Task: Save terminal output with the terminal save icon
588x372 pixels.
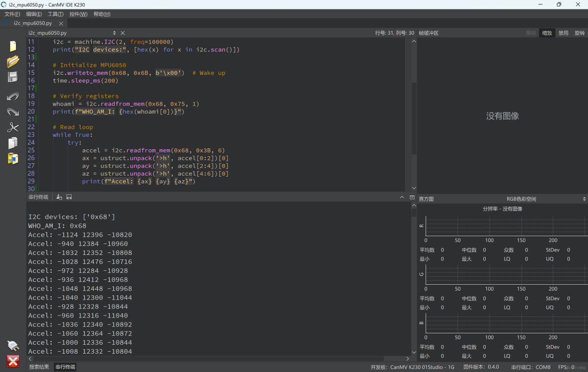Action: pos(69,197)
